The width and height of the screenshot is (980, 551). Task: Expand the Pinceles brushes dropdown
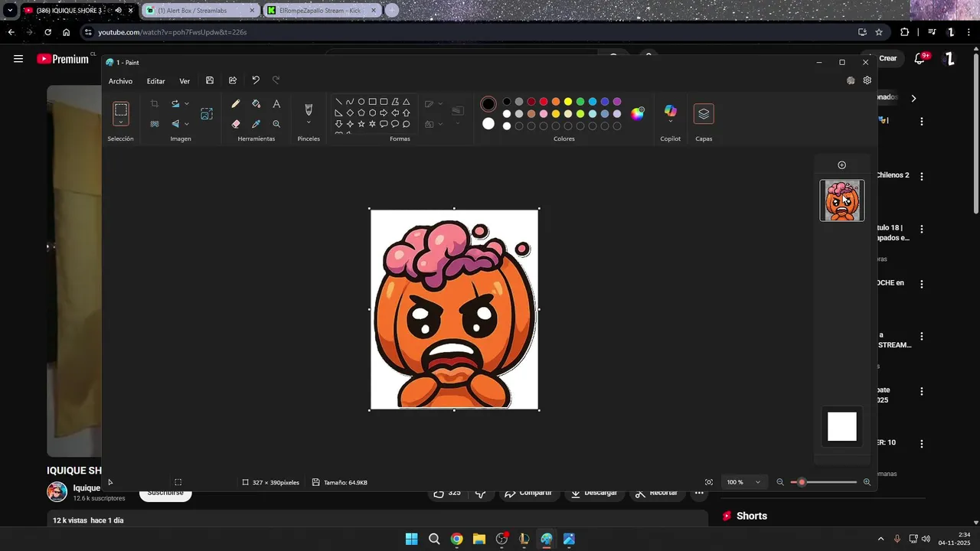(309, 122)
